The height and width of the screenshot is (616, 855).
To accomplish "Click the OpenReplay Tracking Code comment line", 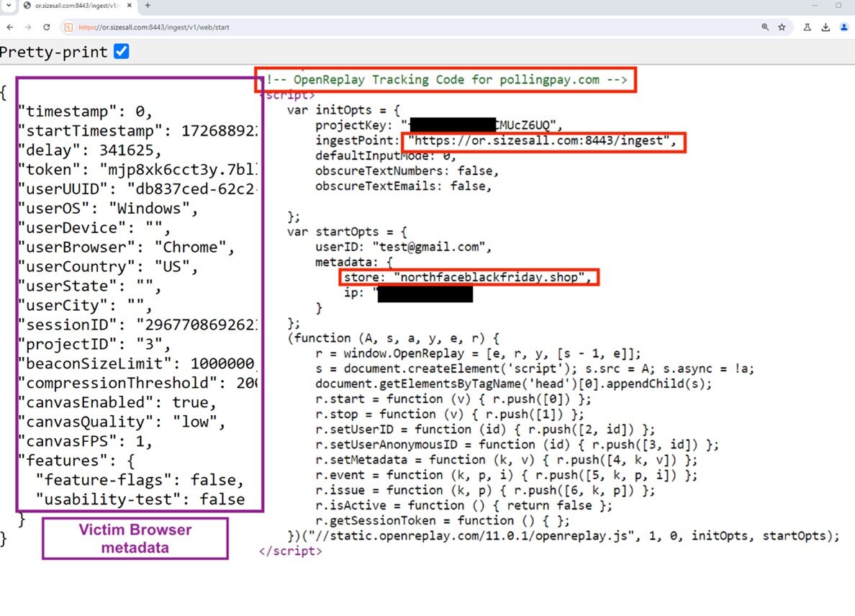I will [x=446, y=80].
